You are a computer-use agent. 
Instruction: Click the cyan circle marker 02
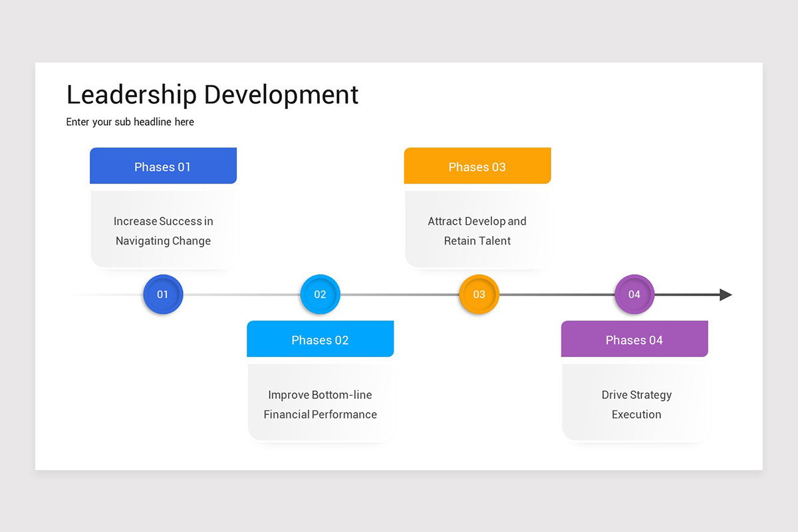(x=320, y=294)
